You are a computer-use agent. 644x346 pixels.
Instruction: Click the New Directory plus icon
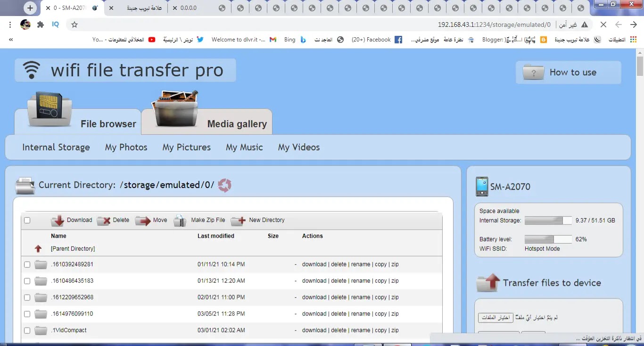click(x=238, y=221)
